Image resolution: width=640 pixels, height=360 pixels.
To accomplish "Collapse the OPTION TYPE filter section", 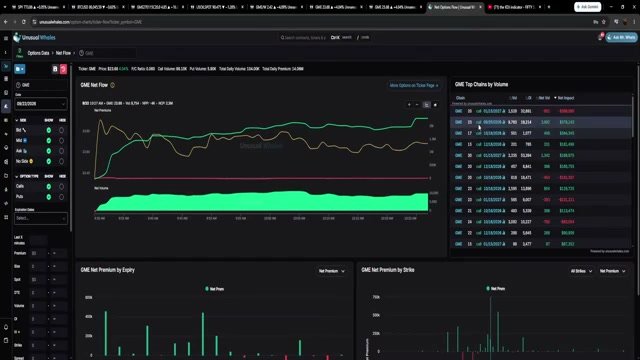I will tap(27, 176).
